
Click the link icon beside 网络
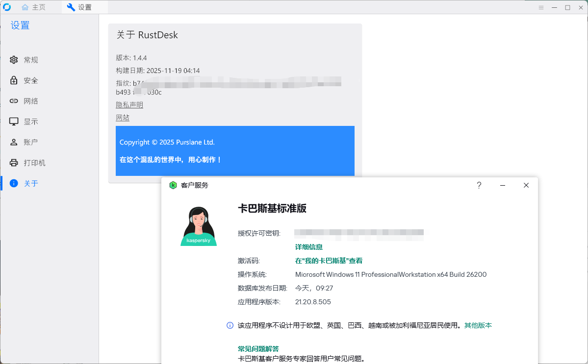point(14,101)
